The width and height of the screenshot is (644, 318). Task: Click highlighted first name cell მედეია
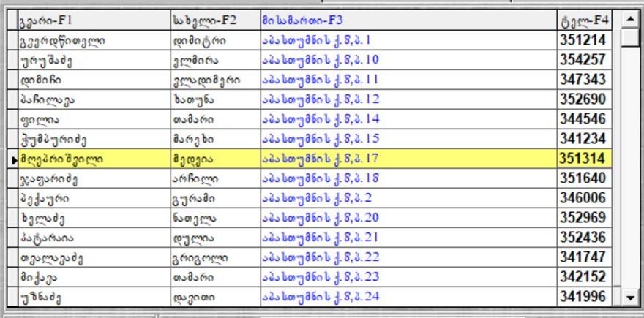[216, 159]
